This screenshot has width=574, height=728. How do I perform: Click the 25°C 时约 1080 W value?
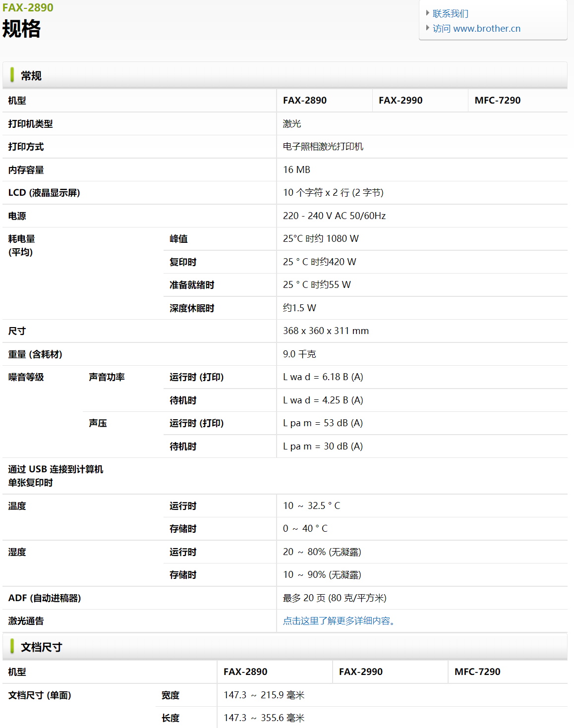tap(321, 239)
